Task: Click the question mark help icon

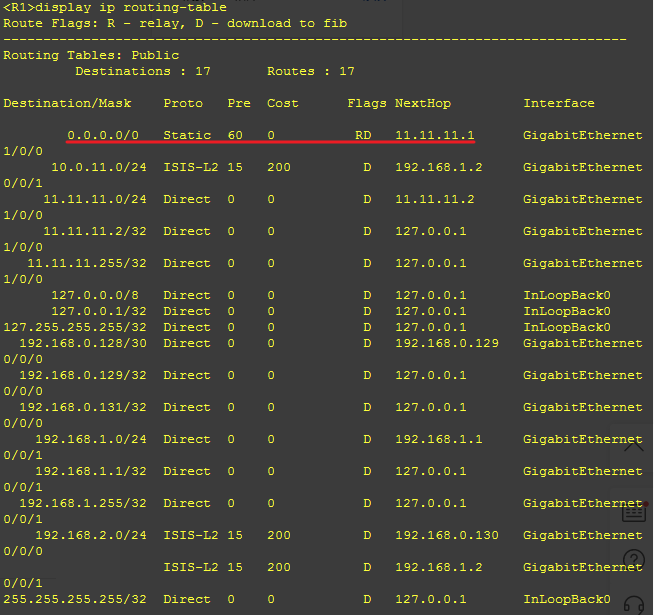Action: tap(634, 559)
